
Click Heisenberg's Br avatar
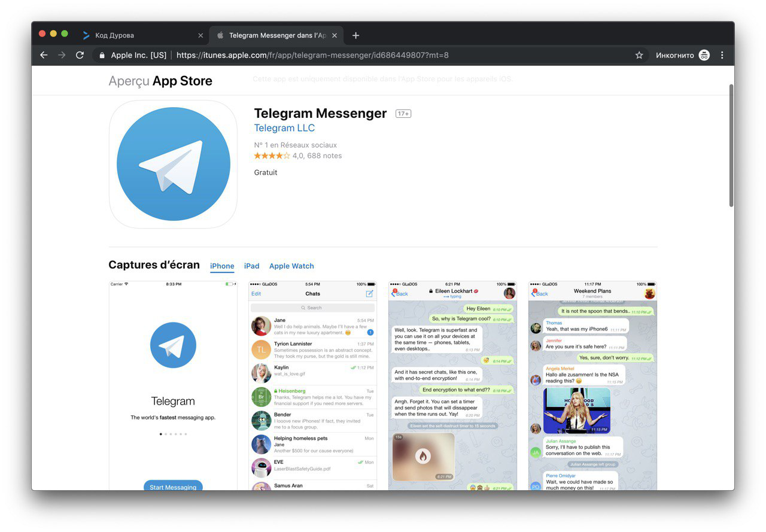pyautogui.click(x=262, y=397)
